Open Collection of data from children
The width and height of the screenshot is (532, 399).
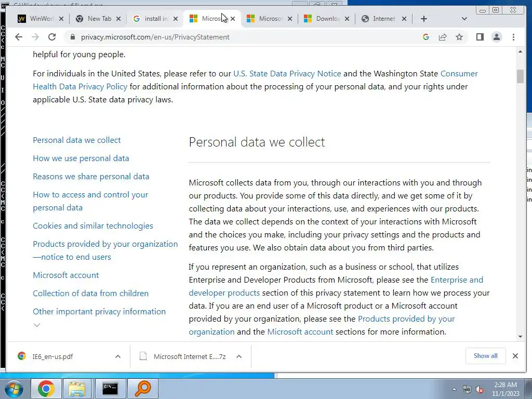coord(90,294)
